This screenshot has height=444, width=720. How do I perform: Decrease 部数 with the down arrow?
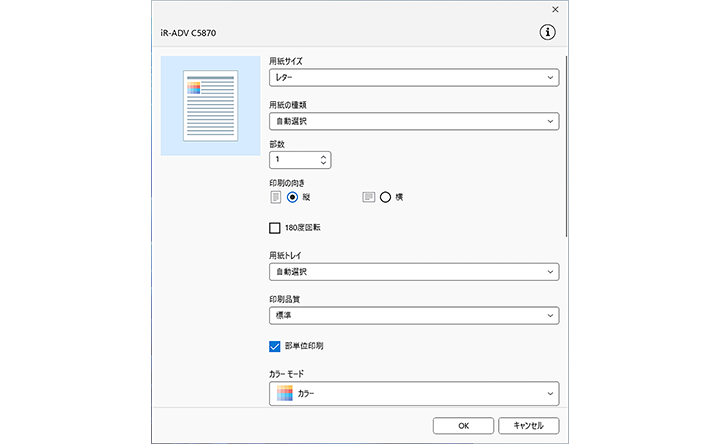[322, 163]
